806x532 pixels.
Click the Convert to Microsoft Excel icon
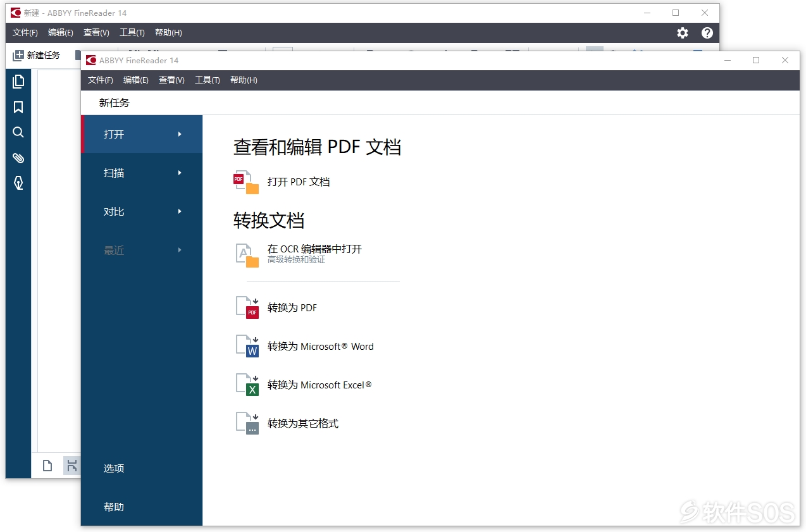pos(247,385)
